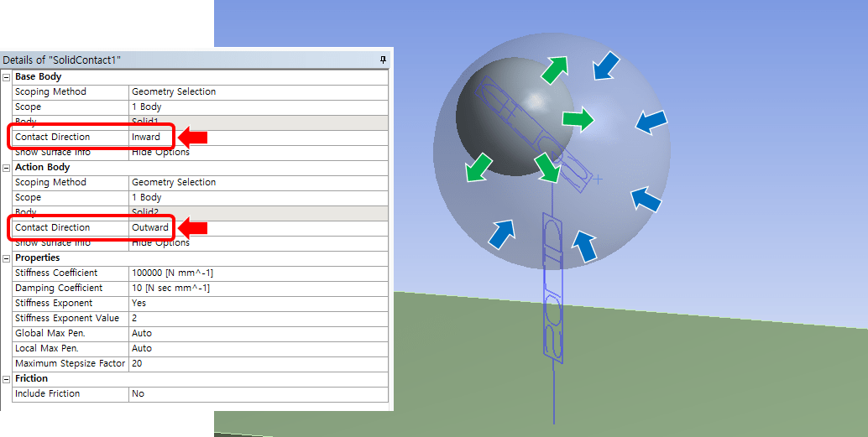This screenshot has width=868, height=437.
Task: Select the Include Friction label
Action: coord(47,394)
